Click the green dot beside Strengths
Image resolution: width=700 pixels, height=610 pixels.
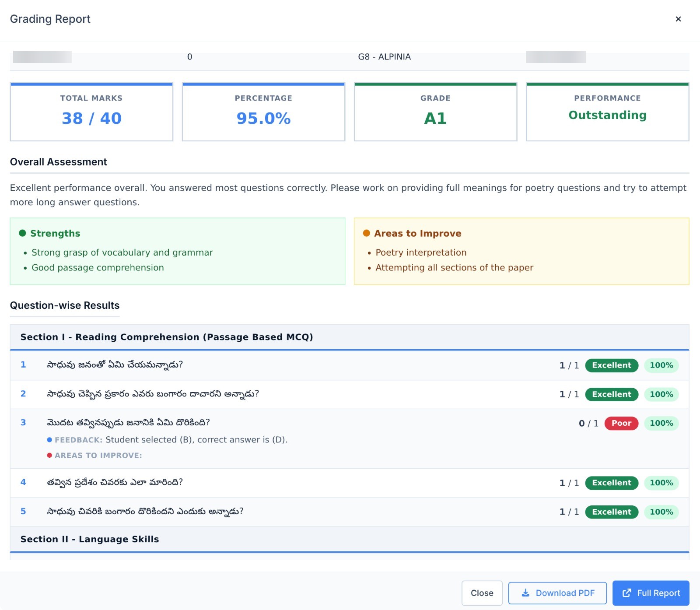(x=23, y=233)
